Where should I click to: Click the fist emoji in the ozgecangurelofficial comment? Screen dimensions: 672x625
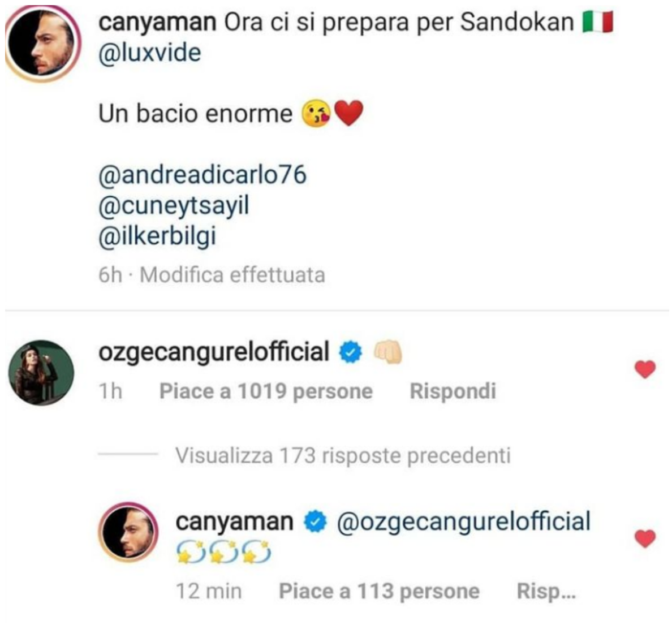click(388, 352)
